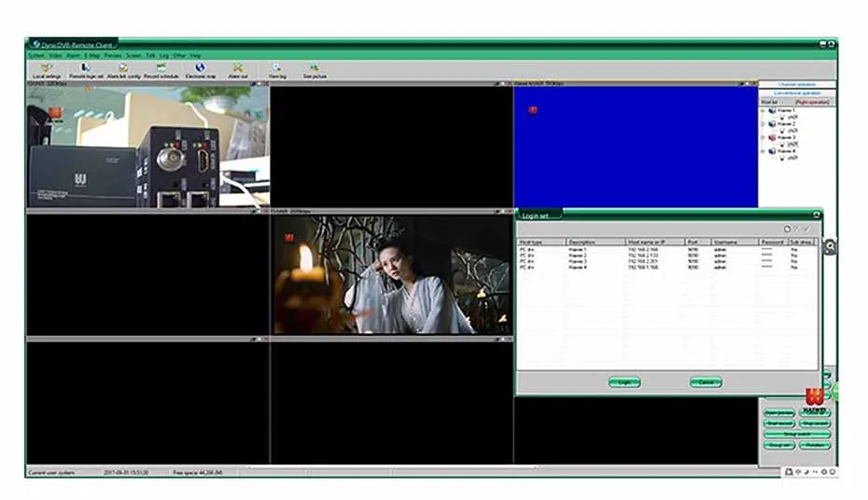This screenshot has height=500, width=868.
Task: Collapse the Haiwei 2 host node
Action: pyautogui.click(x=763, y=124)
